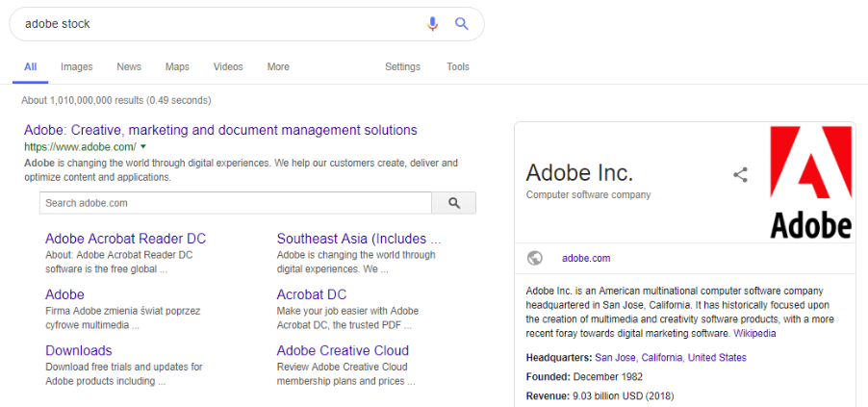Expand the green arrow next to adobe.com URL
The image size is (868, 407).
143,147
